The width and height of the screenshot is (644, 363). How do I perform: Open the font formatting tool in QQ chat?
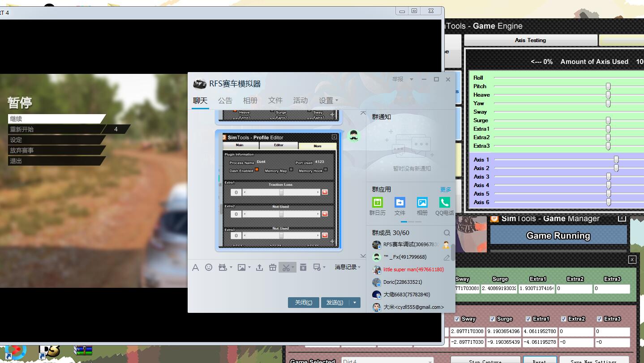(195, 267)
